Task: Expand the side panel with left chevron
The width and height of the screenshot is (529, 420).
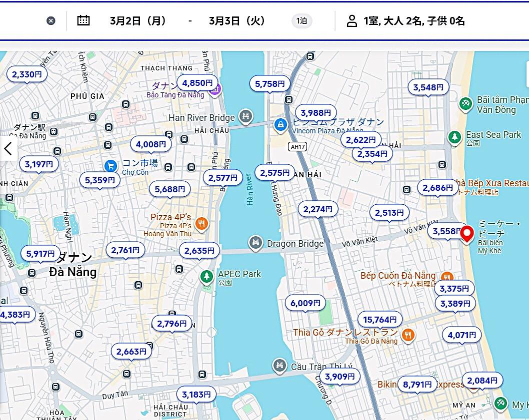Action: [x=8, y=148]
